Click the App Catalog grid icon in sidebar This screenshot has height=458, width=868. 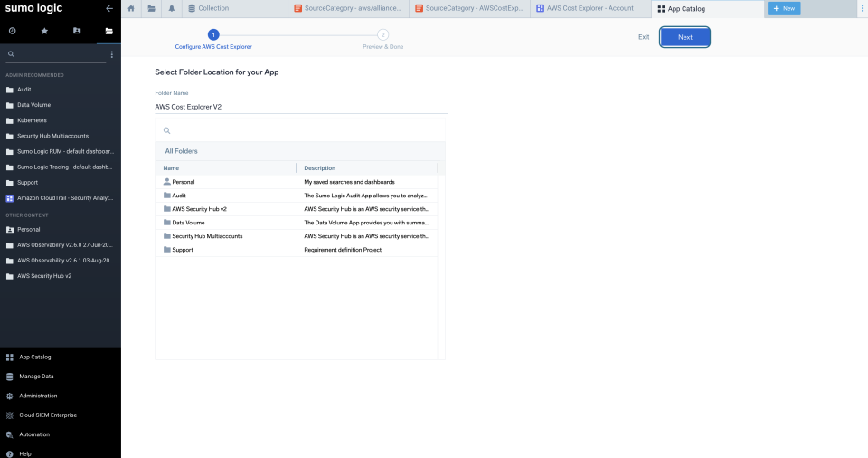tap(9, 358)
